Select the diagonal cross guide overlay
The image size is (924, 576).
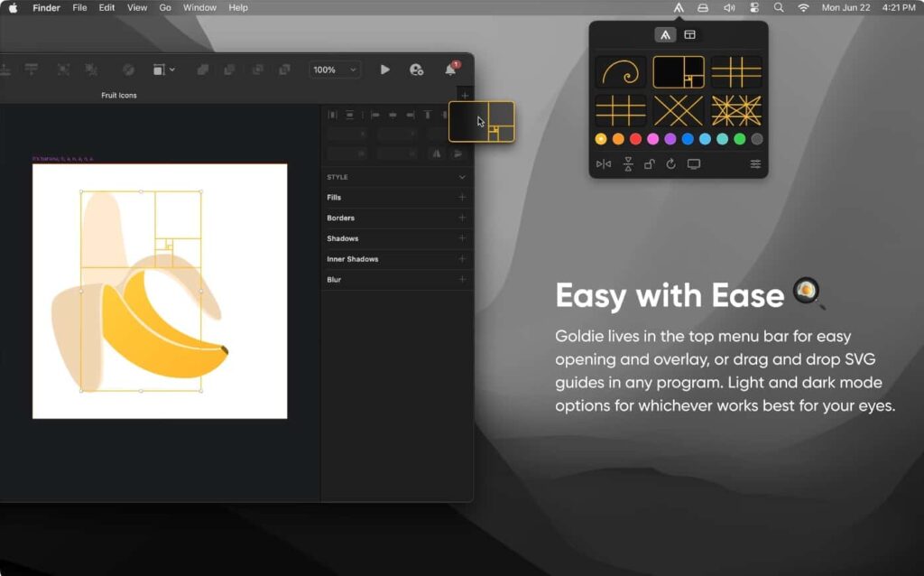click(678, 110)
